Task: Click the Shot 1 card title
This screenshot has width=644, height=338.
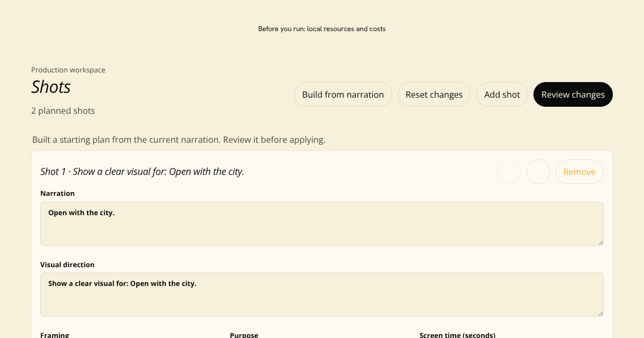Action: (142, 172)
